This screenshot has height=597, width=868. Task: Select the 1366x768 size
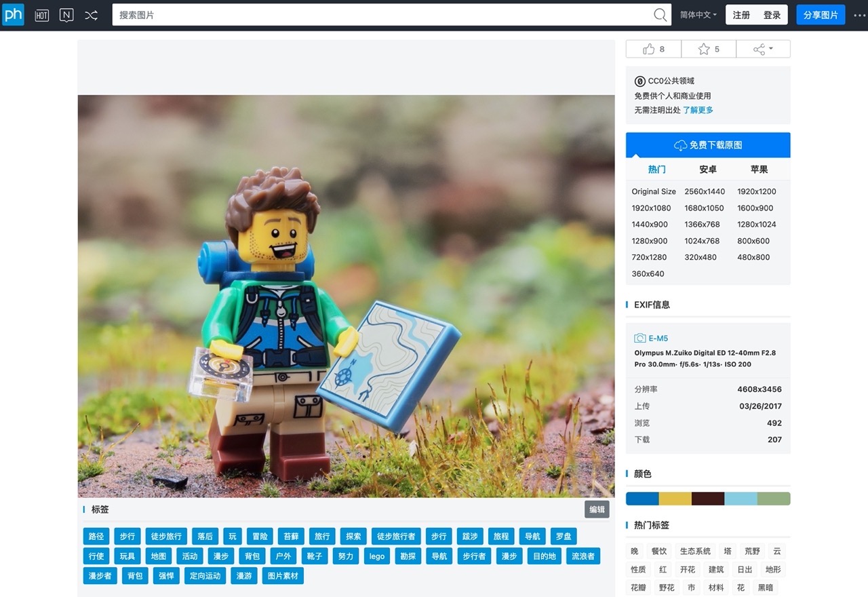[702, 225]
